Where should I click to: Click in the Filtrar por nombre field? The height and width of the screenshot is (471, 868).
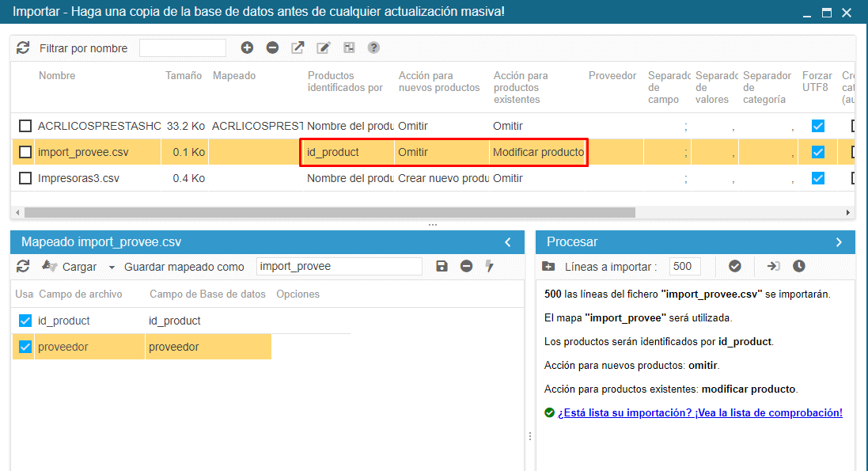pyautogui.click(x=183, y=48)
